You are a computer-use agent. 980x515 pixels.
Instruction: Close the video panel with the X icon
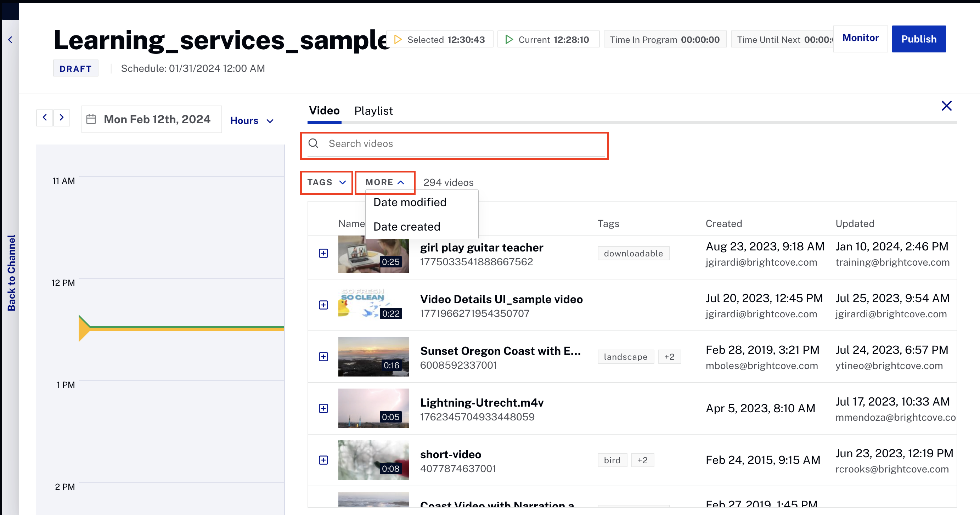pyautogui.click(x=946, y=106)
